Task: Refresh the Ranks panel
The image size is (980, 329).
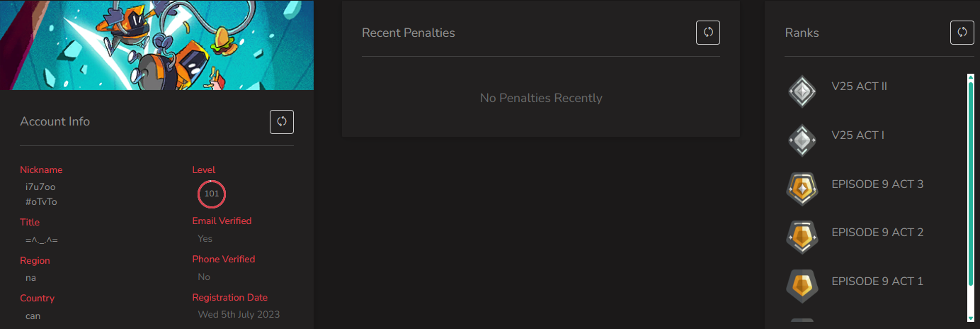Action: pyautogui.click(x=962, y=33)
